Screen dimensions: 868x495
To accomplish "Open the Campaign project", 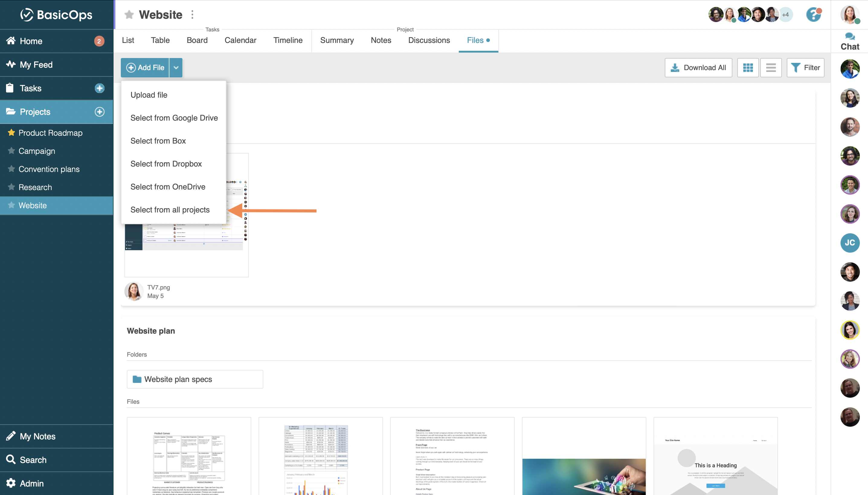I will tap(37, 151).
